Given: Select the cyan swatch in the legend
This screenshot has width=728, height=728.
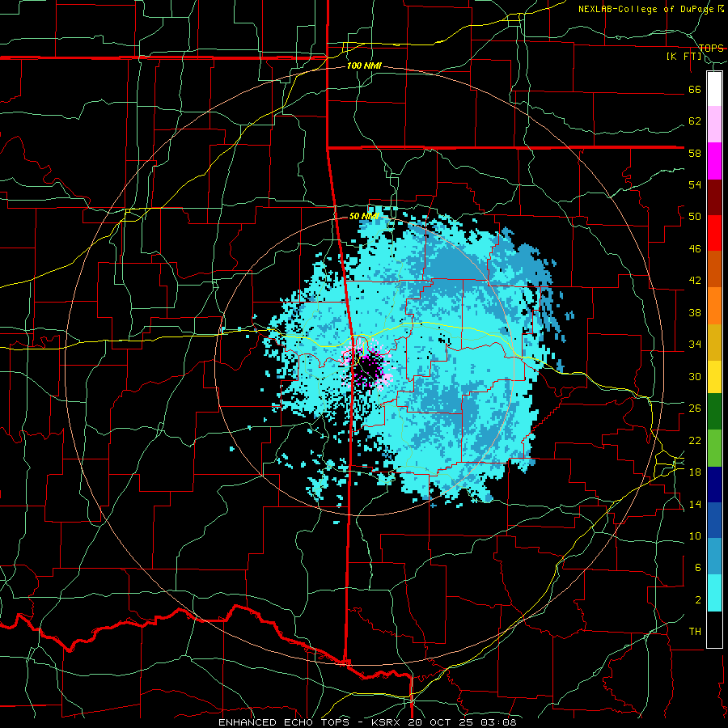Looking at the screenshot, I should click(714, 593).
